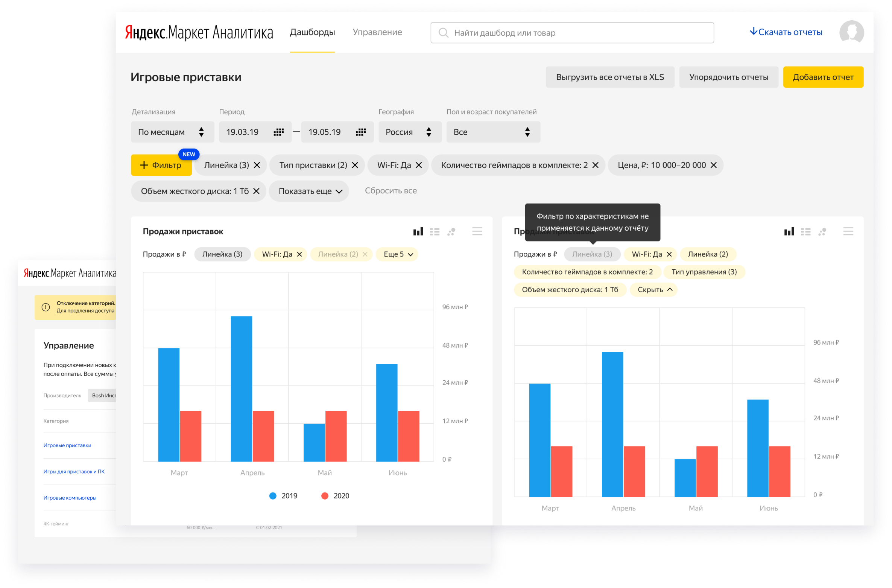892x588 pixels.
Task: Open left report hamburger menu
Action: click(477, 231)
